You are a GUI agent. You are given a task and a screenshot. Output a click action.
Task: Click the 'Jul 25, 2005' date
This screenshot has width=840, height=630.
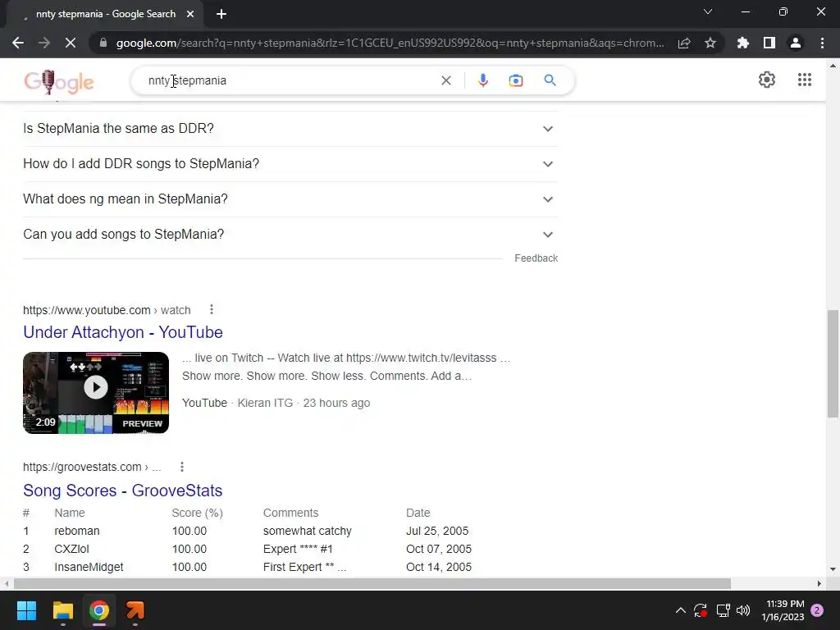437,531
